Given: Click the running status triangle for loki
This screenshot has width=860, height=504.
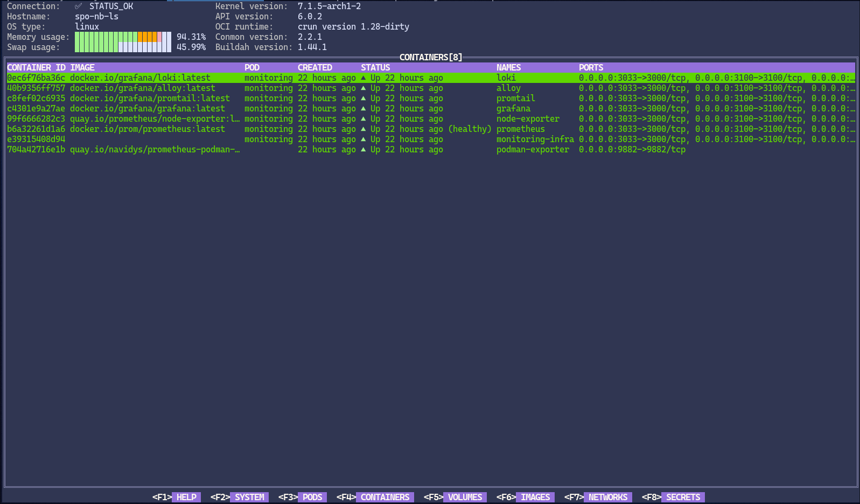Looking at the screenshot, I should [x=363, y=78].
